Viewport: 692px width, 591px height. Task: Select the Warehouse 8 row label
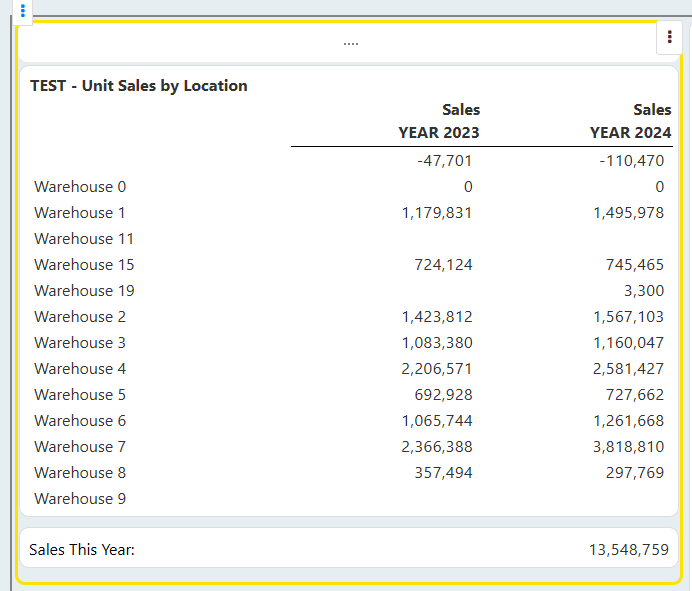(x=80, y=473)
